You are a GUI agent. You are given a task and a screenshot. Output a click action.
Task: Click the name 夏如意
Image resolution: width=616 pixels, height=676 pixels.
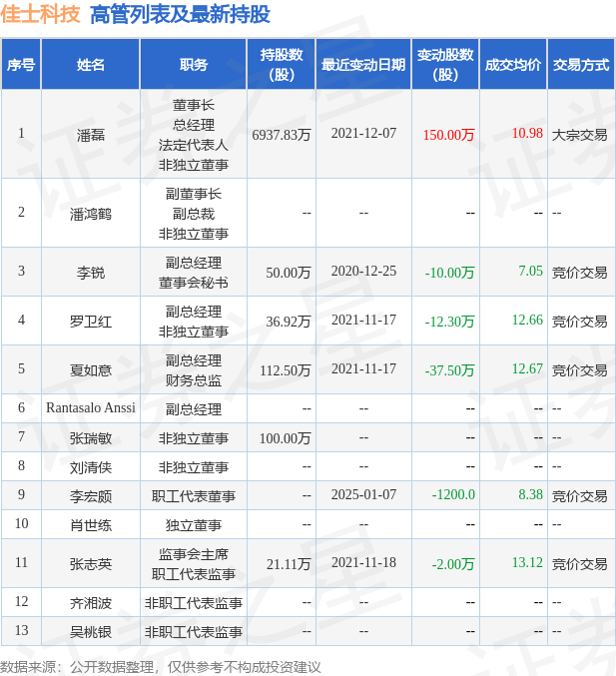coord(91,370)
